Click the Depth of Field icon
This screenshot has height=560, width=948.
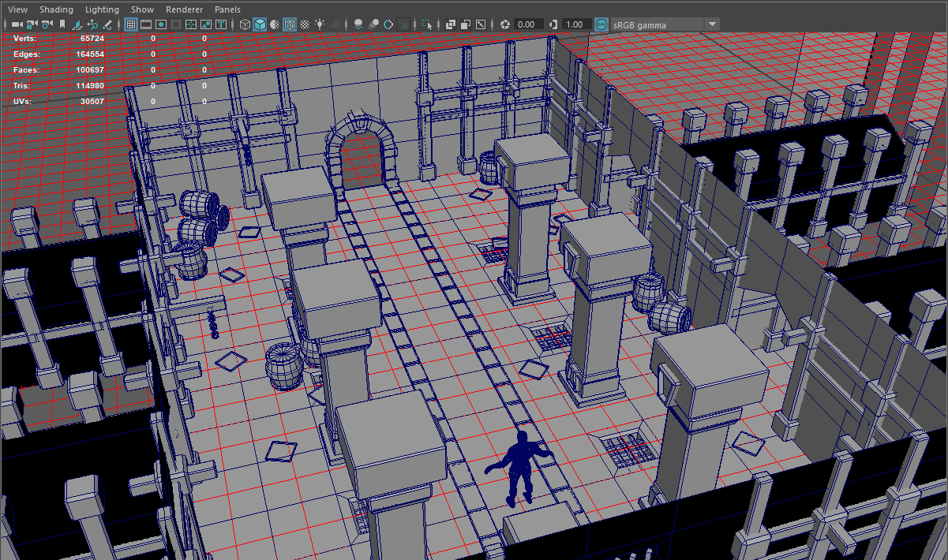[403, 24]
